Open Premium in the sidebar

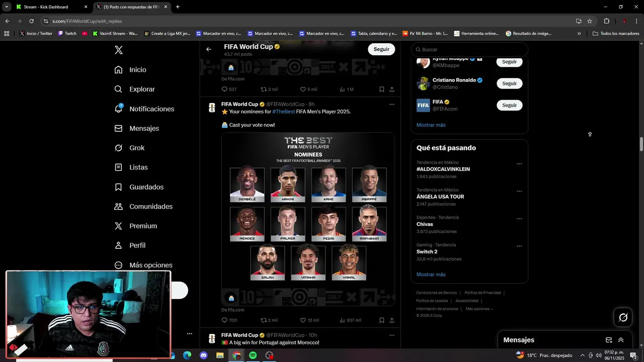[x=135, y=226]
